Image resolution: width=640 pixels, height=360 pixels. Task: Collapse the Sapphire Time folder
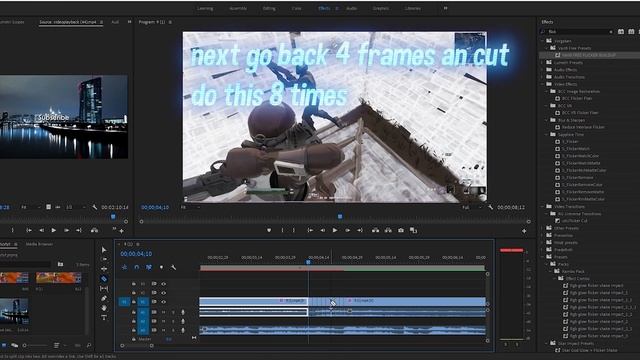tap(547, 134)
